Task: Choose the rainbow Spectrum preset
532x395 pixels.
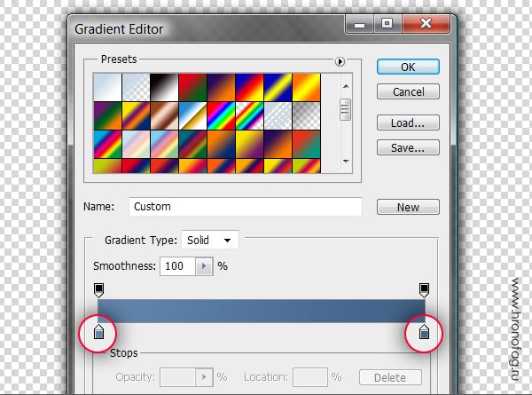Action: coord(221,115)
